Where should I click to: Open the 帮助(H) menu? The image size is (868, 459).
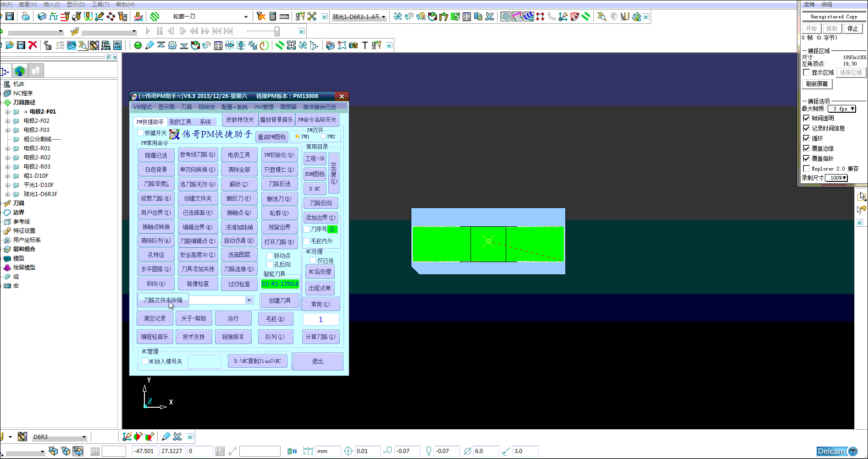(125, 5)
